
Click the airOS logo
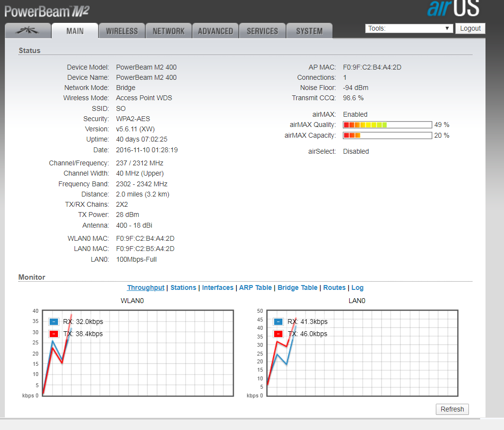pyautogui.click(x=453, y=8)
